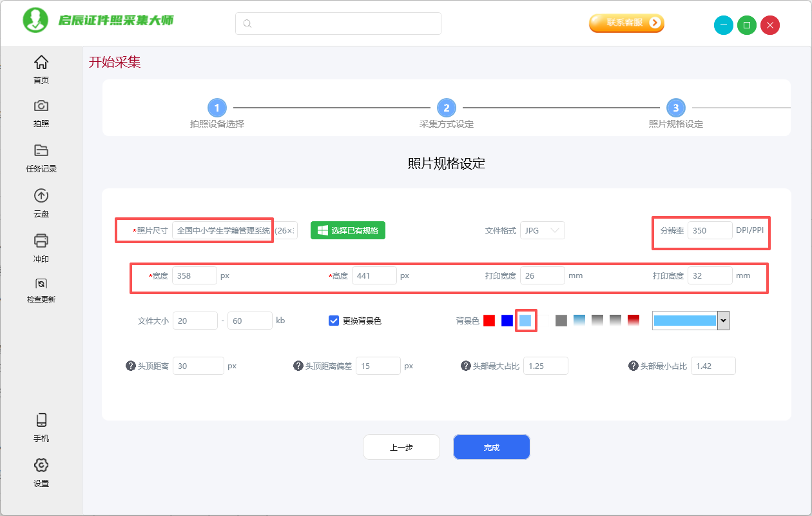This screenshot has width=812, height=516.
Task: Pick the solid dark blue background swatch
Action: click(x=507, y=321)
